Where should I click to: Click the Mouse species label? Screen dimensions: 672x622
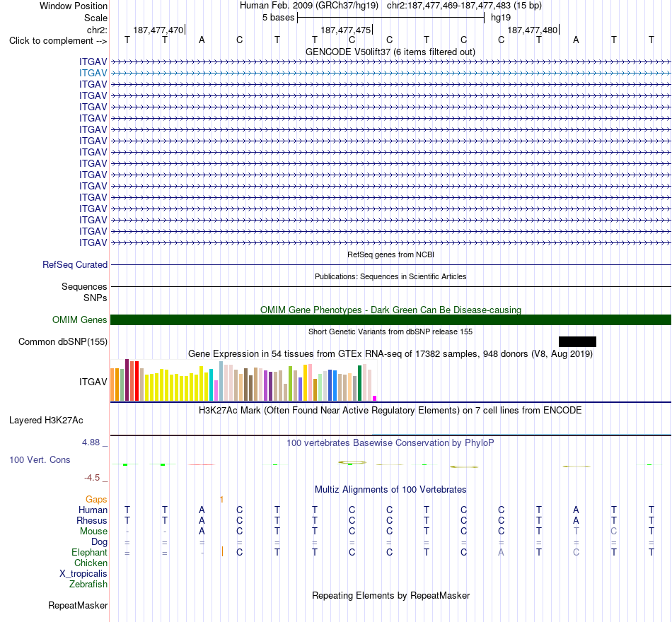93,532
